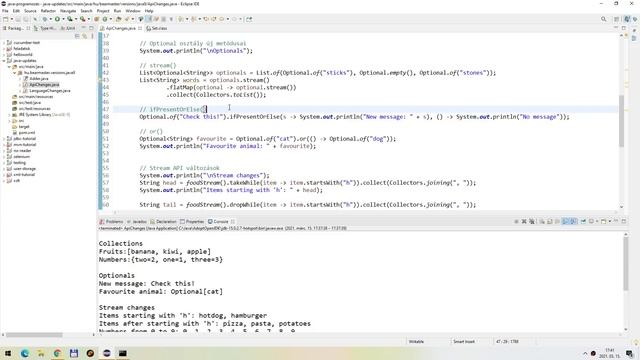The image size is (640, 360).
Task: Click Remove All Terminated Launches icon
Action: [532, 221]
